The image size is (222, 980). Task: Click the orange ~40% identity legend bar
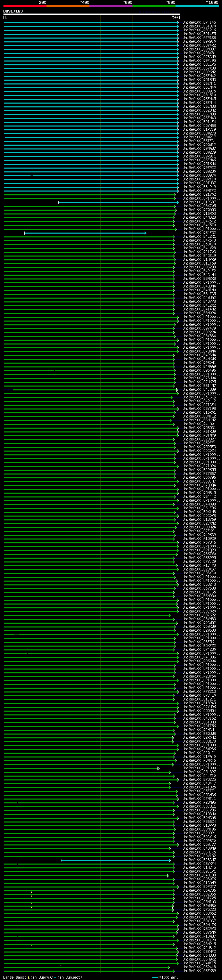pos(68,6)
